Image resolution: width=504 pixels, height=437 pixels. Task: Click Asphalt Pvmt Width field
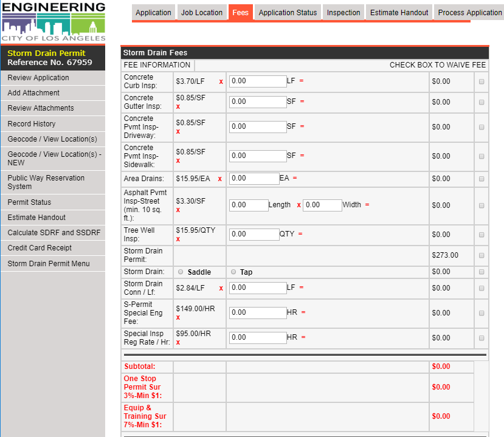pyautogui.click(x=322, y=205)
